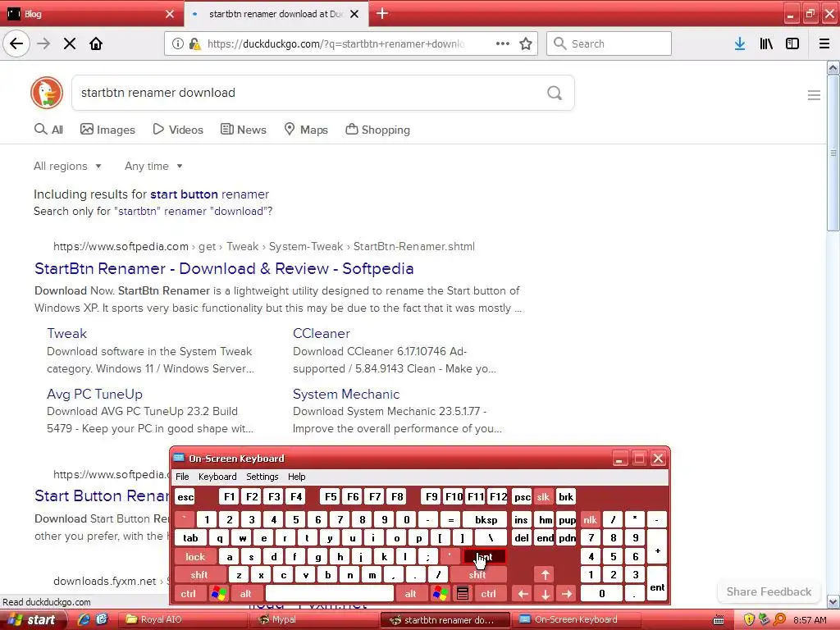Click the Share Feedback button

coord(769,591)
